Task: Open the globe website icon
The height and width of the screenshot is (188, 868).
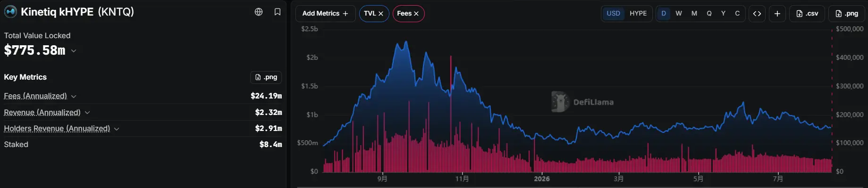Action: [x=259, y=12]
